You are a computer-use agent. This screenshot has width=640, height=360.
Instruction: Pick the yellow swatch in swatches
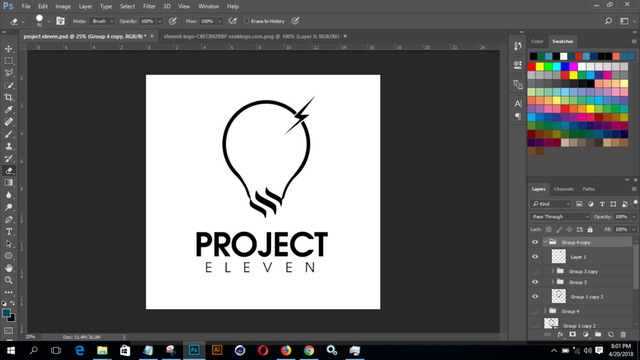[540, 67]
